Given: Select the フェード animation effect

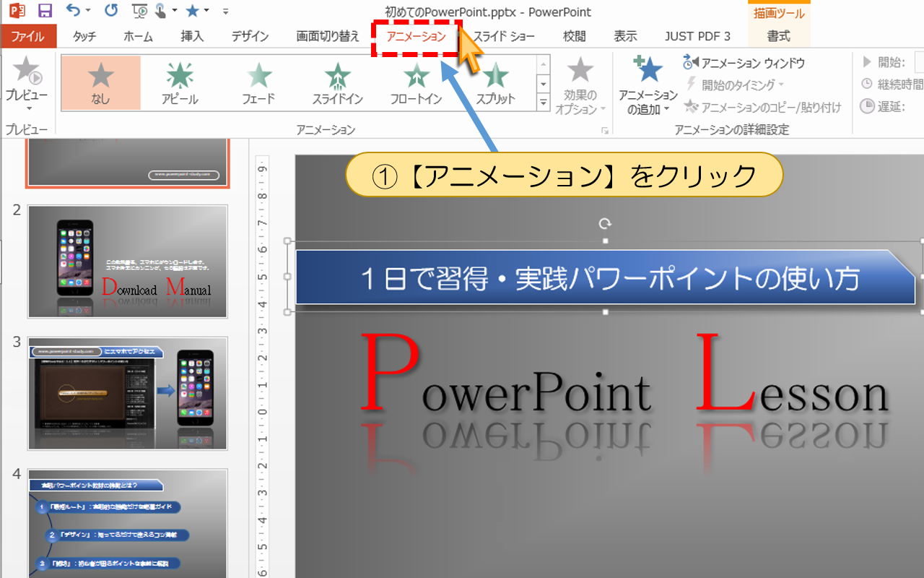Looking at the screenshot, I should click(259, 83).
